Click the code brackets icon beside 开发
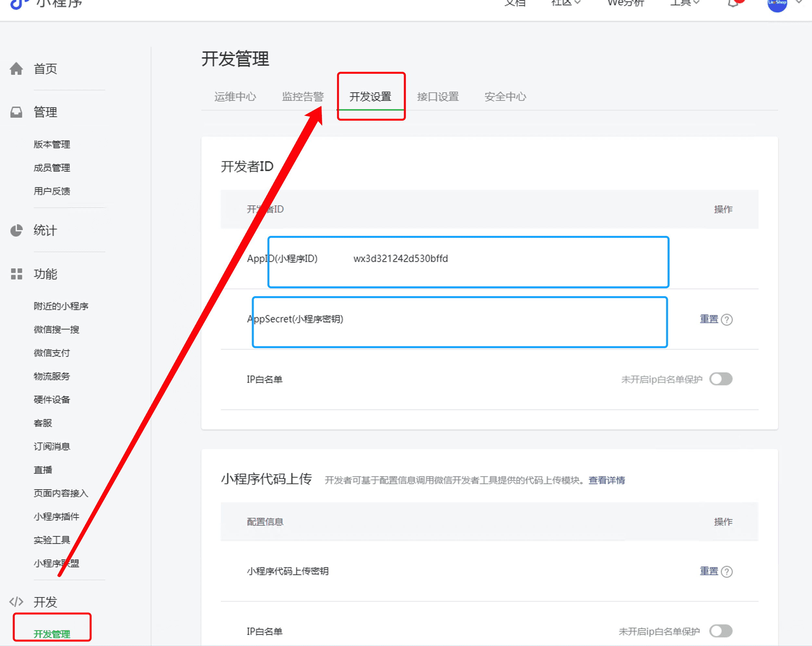 (x=16, y=602)
